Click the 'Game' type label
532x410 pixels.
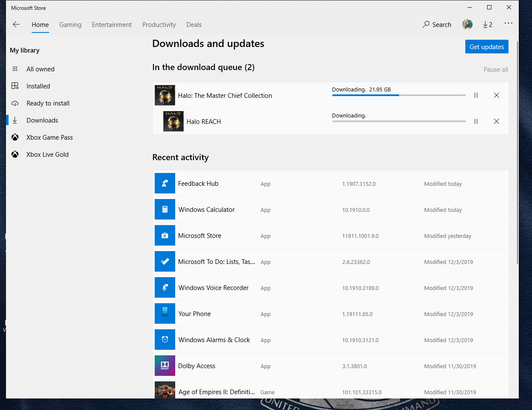tap(267, 392)
